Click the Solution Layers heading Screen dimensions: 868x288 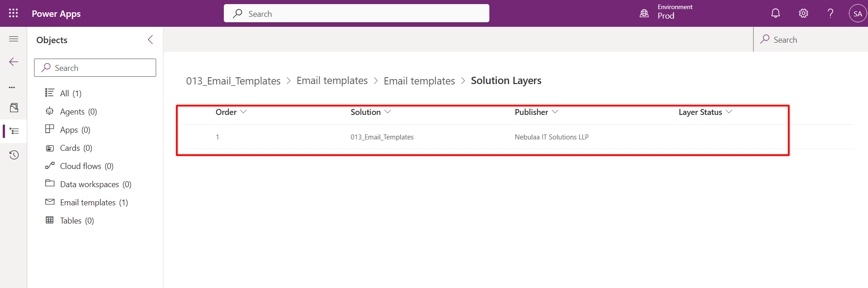click(x=506, y=80)
